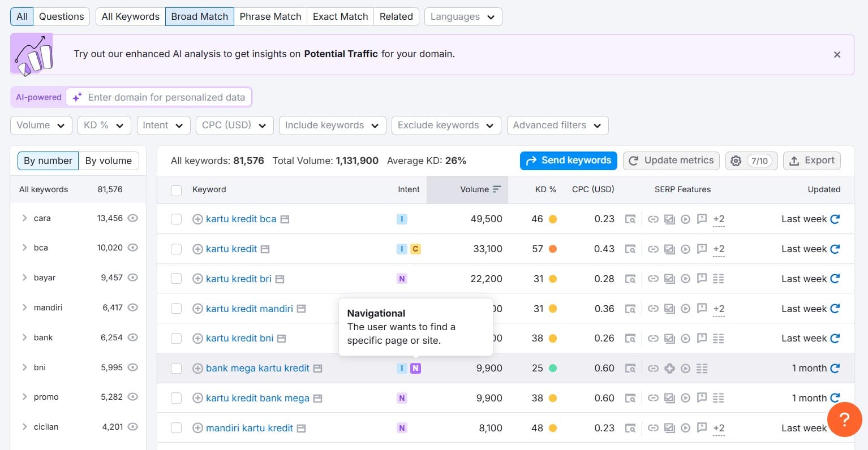This screenshot has height=450, width=868.
Task: Add mandiri kartu kredit to keyword list
Action: pyautogui.click(x=197, y=428)
